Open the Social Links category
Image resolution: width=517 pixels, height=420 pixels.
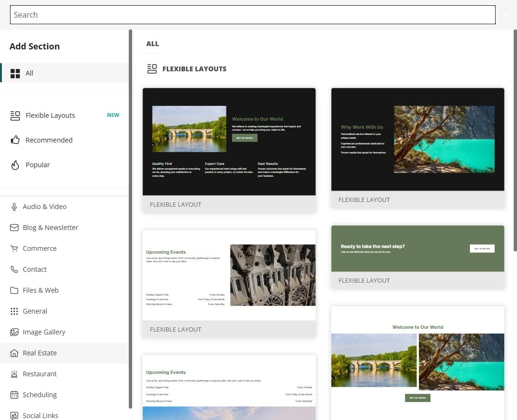[x=65, y=415]
